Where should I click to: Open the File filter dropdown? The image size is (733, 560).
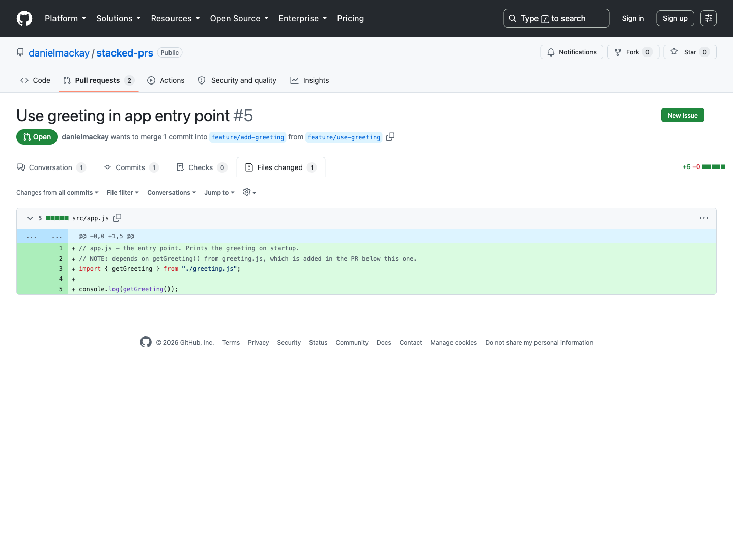123,193
